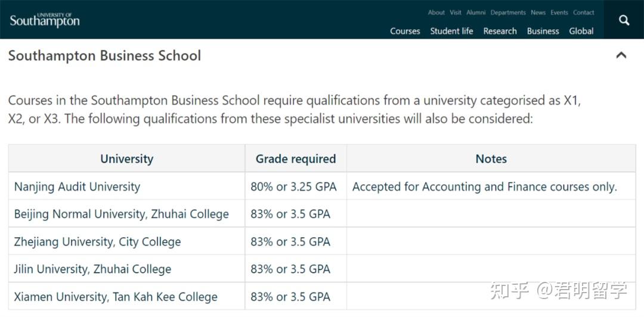Open the Contact link
The width and height of the screenshot is (644, 317).
click(583, 13)
